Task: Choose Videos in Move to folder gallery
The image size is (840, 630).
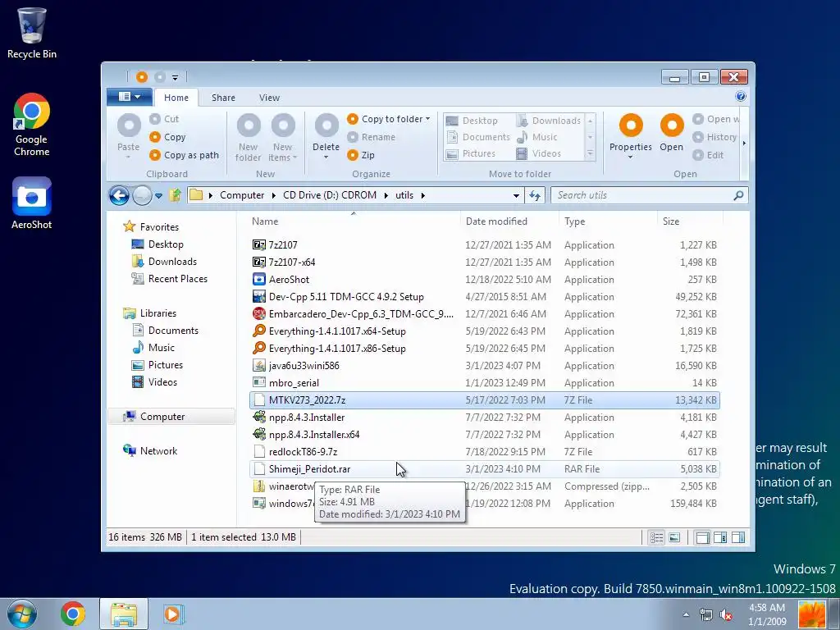Action: pos(538,153)
